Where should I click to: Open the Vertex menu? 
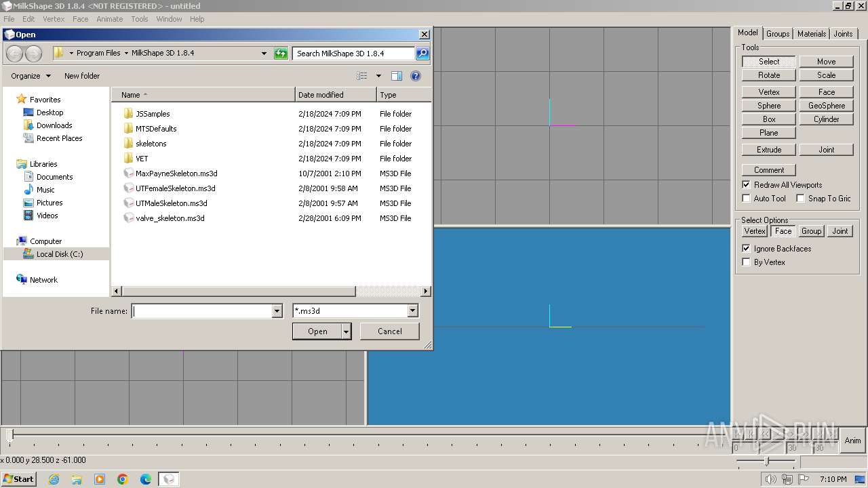[x=54, y=19]
